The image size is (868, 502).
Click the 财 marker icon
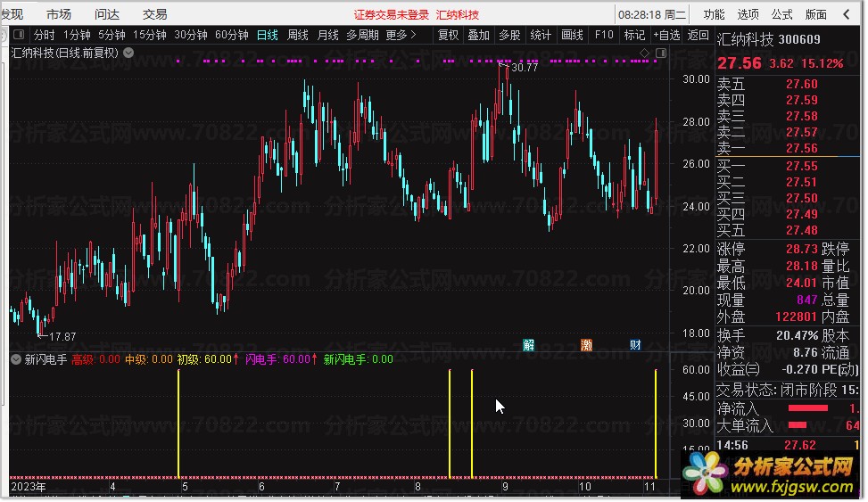(x=635, y=345)
